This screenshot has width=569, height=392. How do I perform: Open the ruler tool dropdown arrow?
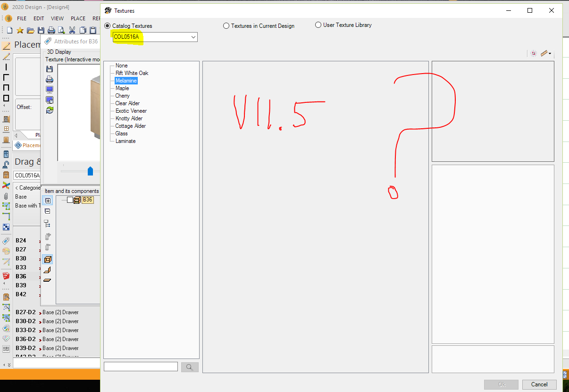coord(550,54)
